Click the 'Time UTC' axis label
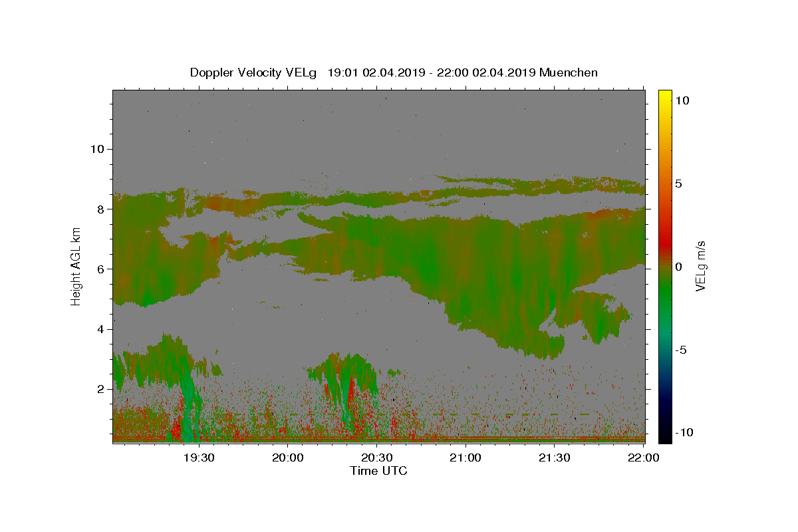Viewport: 798px width, 532px height. coord(378,471)
